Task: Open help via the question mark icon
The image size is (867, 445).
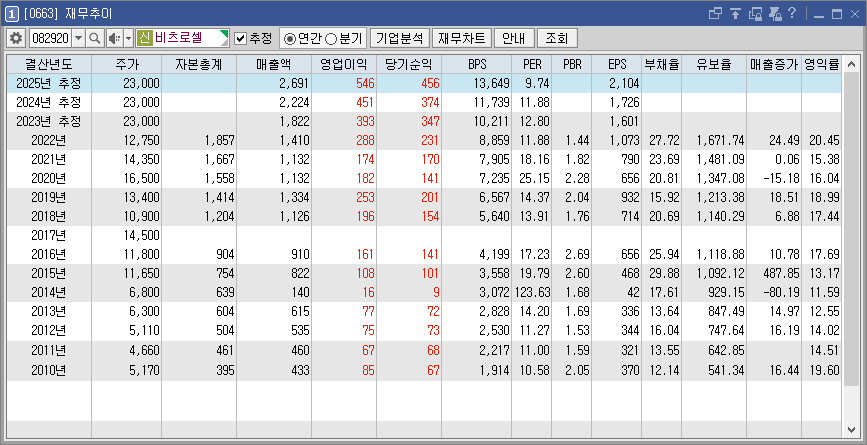Action: [792, 13]
